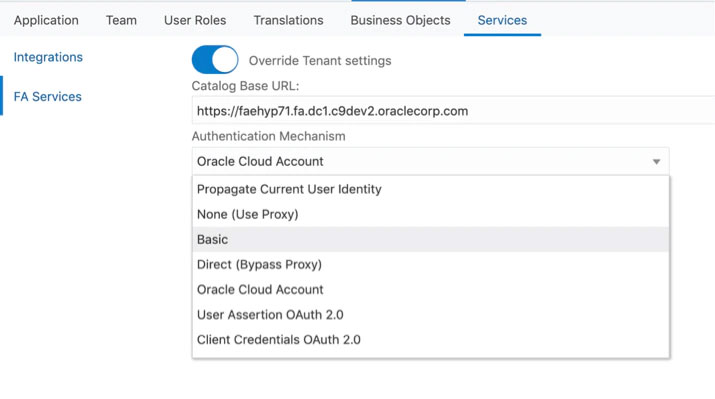Choose User Assertion OAuth 2.0
Screen dimensions: 715x399
[430, 315]
